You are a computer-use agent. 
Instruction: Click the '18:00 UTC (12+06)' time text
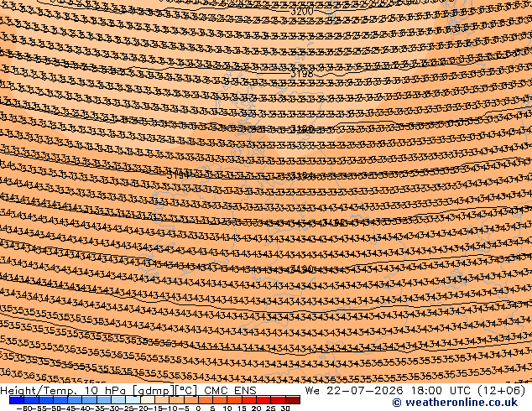click(x=468, y=391)
